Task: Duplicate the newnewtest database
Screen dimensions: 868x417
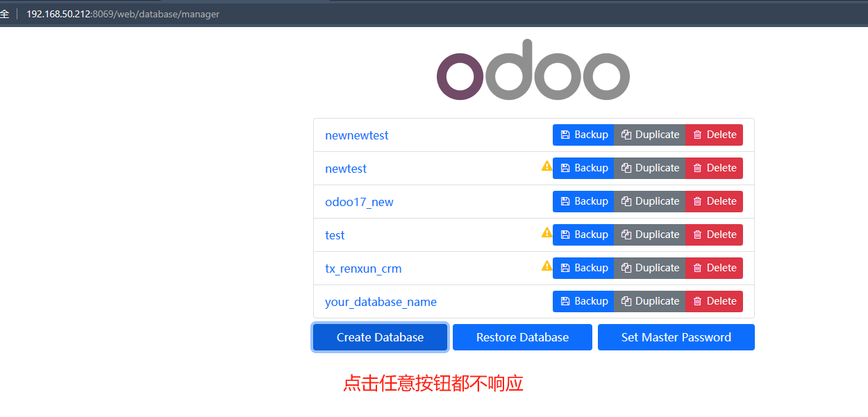Action: pyautogui.click(x=650, y=135)
